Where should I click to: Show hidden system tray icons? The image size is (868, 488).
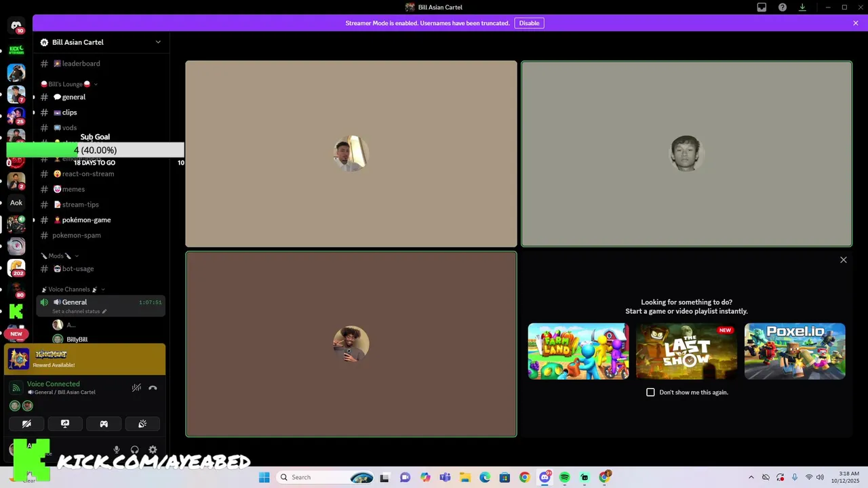coord(751,477)
